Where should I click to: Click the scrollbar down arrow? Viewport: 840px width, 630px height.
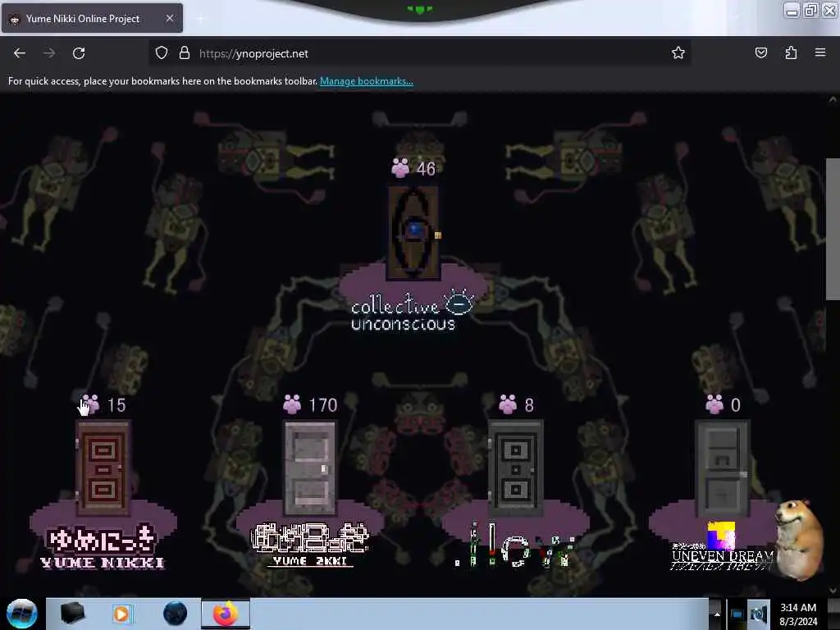[833, 591]
